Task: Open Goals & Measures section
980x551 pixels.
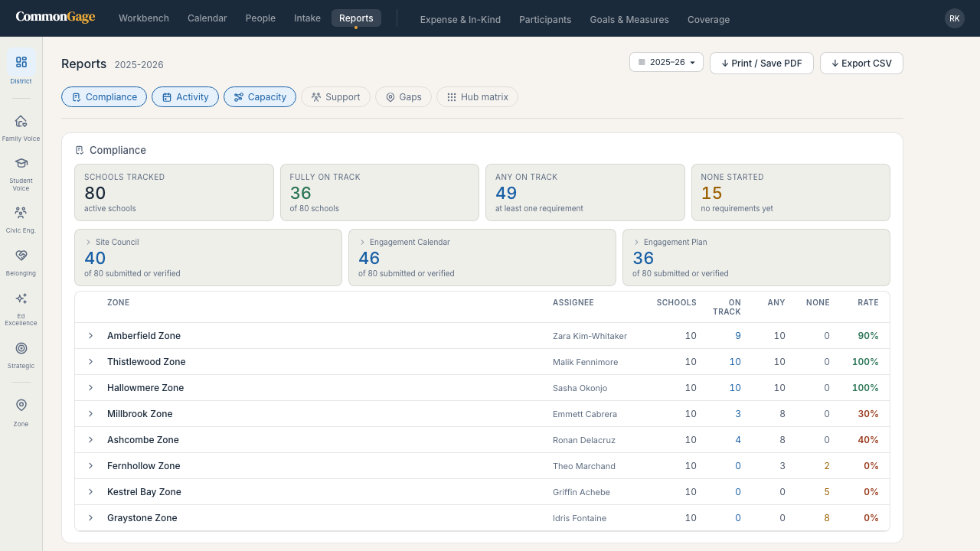Action: tap(629, 20)
